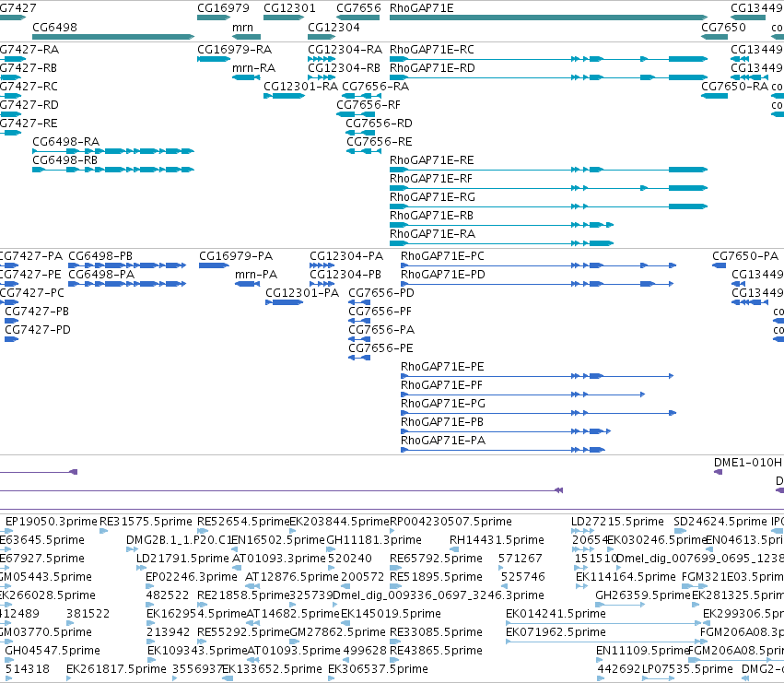The width and height of the screenshot is (784, 683).
Task: Select protein RhoGAP71E-PF label
Action: [442, 386]
